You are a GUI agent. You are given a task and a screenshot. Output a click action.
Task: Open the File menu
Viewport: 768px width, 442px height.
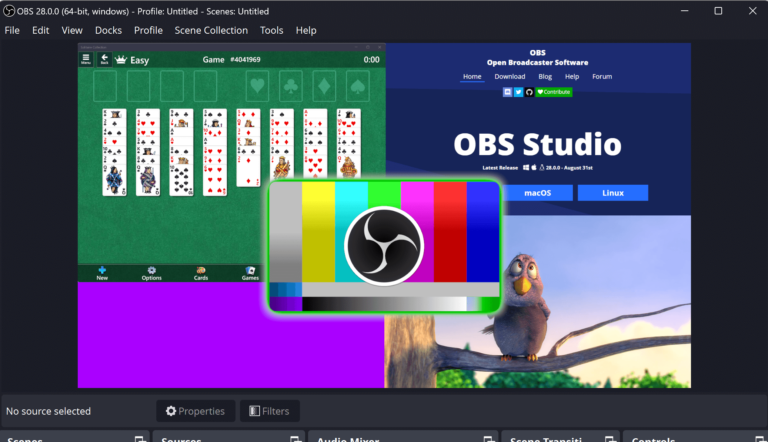[x=12, y=30]
